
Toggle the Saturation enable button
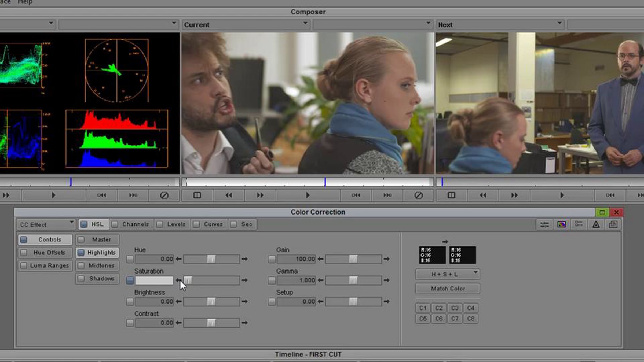tap(130, 280)
